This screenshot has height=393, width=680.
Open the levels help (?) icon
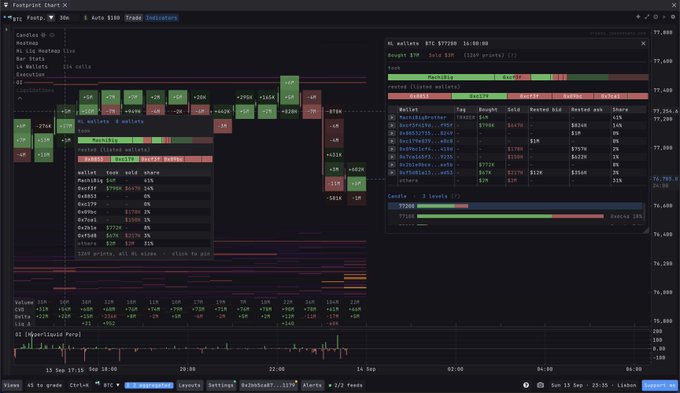coord(455,196)
